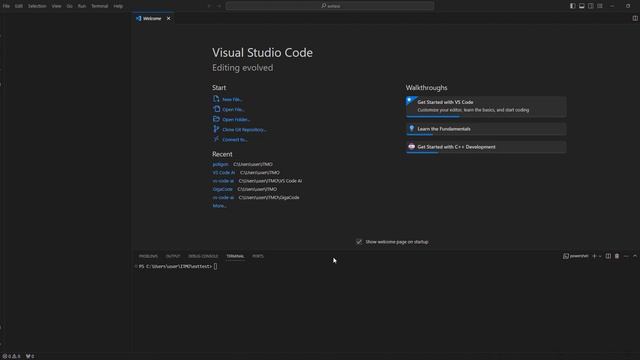Toggle the primary side bar layout icon
The height and width of the screenshot is (360, 640).
(573, 6)
